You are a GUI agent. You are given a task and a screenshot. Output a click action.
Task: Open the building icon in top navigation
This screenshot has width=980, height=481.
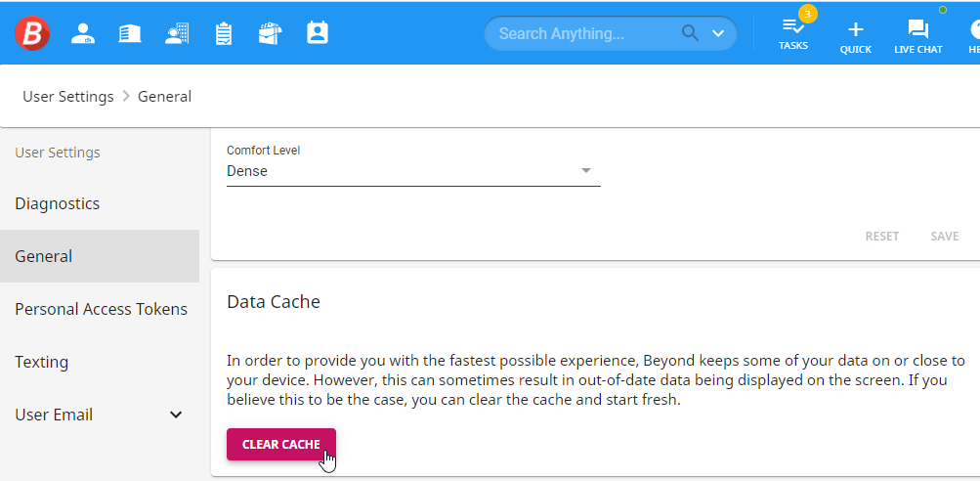[130, 33]
